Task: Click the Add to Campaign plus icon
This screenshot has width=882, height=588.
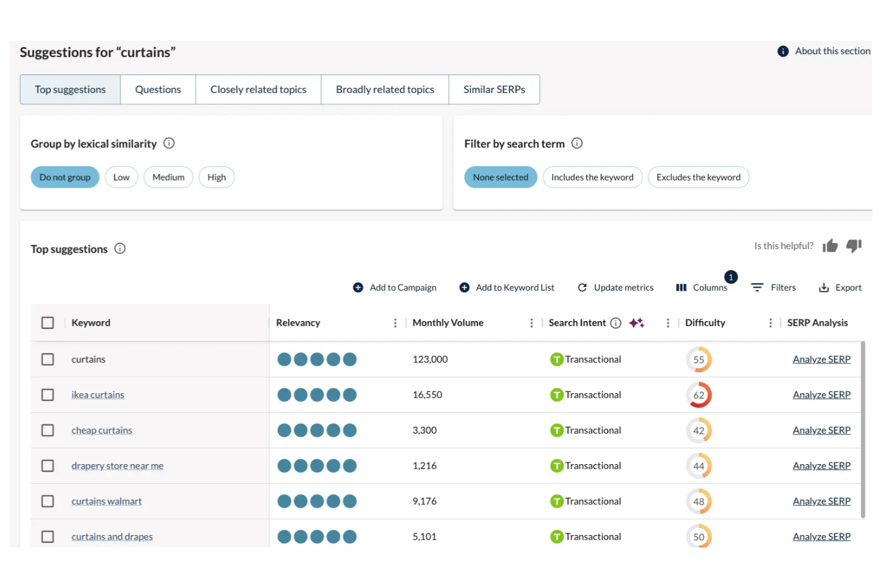Action: (x=358, y=287)
